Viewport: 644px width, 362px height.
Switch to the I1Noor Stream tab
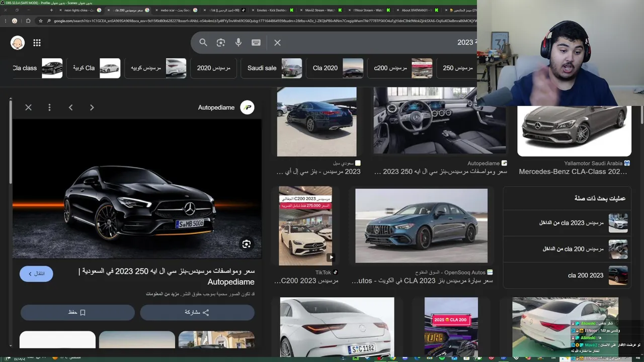368,10
